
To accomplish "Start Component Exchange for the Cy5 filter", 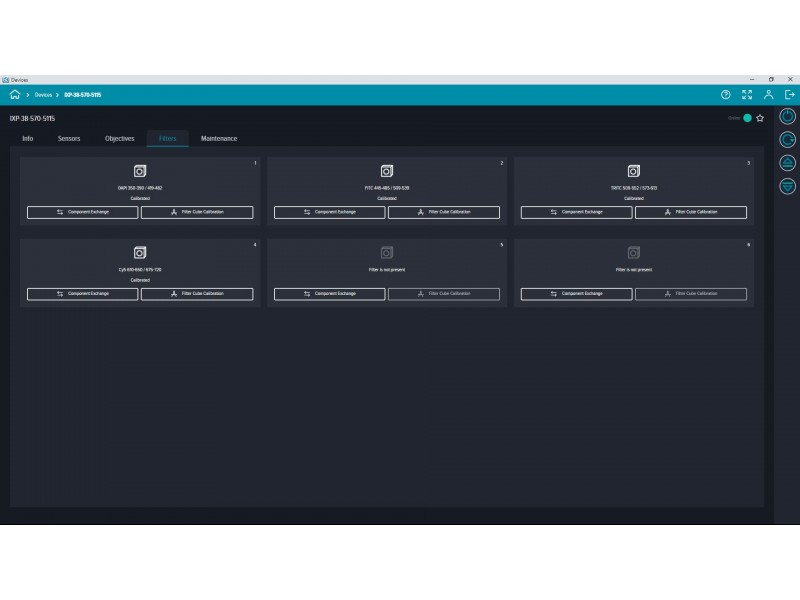I will tap(83, 294).
